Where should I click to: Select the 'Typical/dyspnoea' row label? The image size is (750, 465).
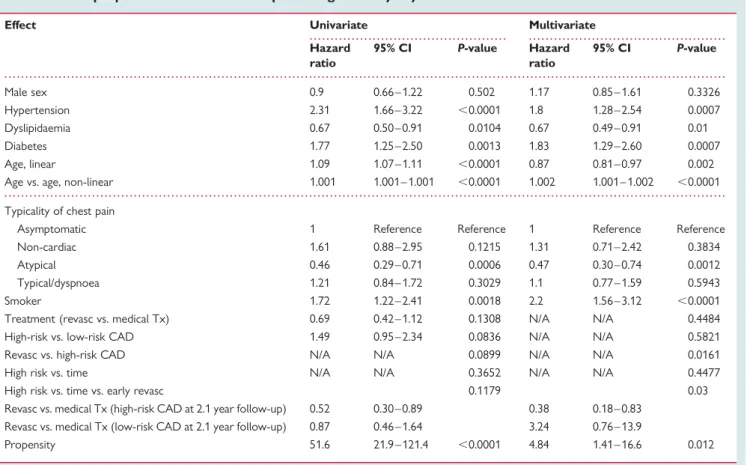pos(58,283)
